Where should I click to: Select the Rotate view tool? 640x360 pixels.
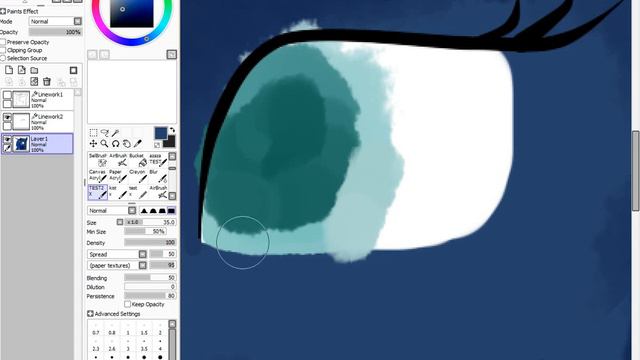pos(116,143)
